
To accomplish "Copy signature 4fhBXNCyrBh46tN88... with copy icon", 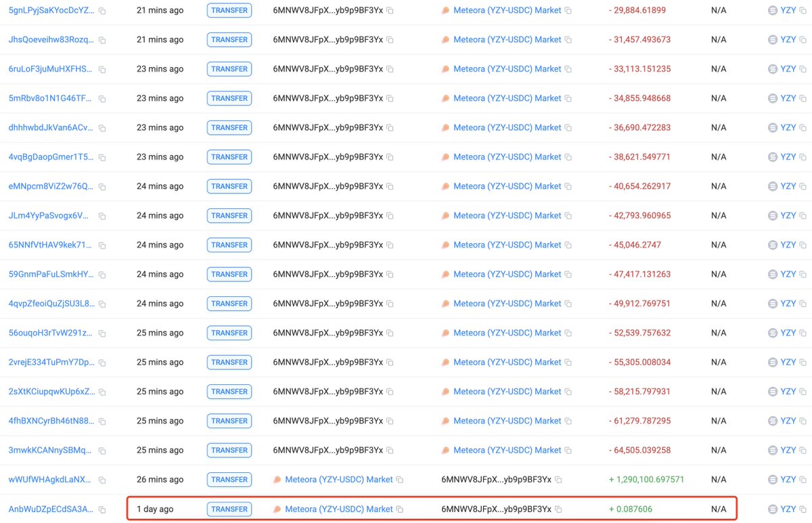I will click(102, 422).
